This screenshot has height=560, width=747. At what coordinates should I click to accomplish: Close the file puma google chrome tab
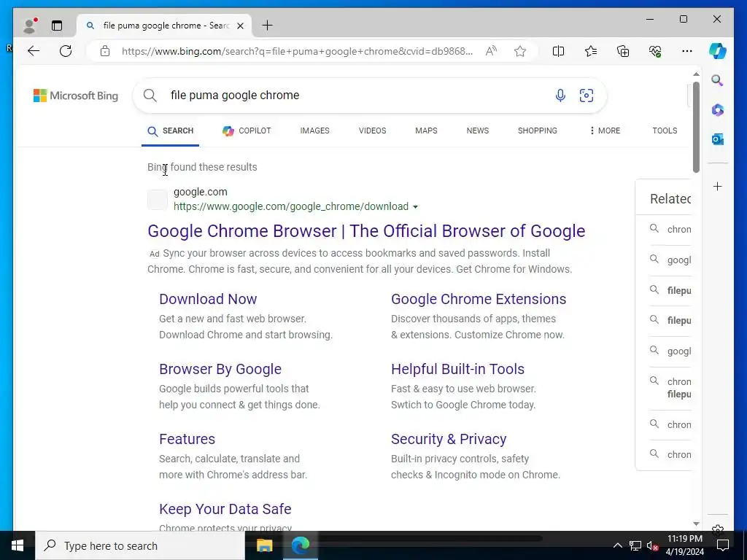coord(241,26)
